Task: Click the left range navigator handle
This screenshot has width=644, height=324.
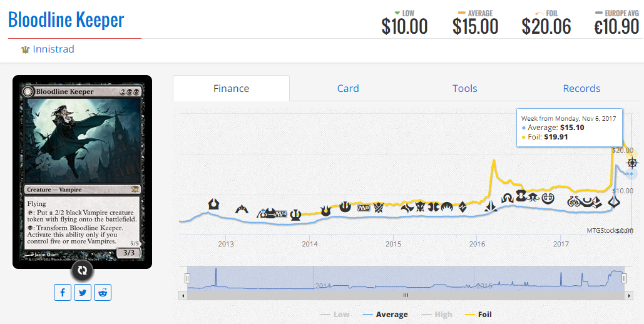Action: pyautogui.click(x=187, y=278)
